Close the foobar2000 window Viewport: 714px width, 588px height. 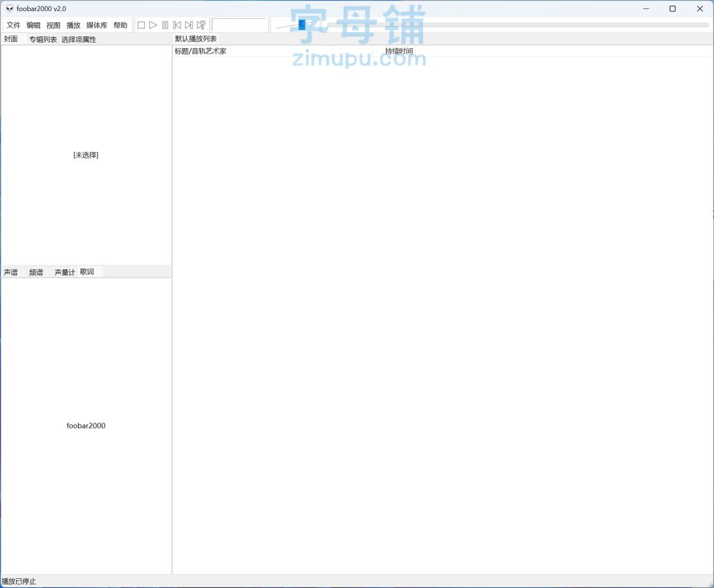(700, 8)
